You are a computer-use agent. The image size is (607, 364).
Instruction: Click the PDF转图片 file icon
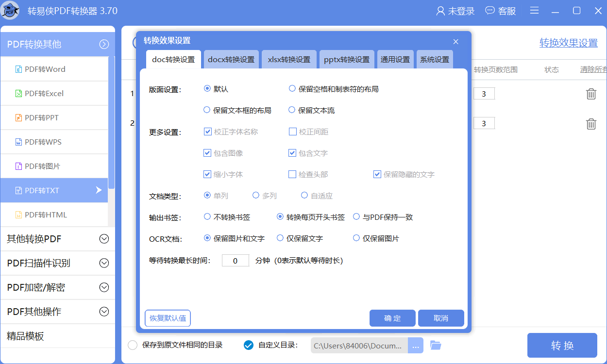18,166
